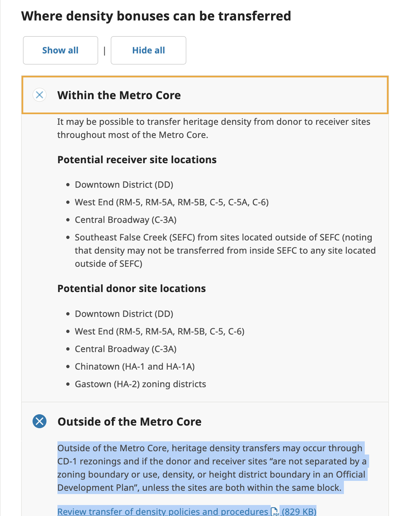Click the intro sentence about transferring heritage density
The height and width of the screenshot is (516, 420).
tap(214, 128)
